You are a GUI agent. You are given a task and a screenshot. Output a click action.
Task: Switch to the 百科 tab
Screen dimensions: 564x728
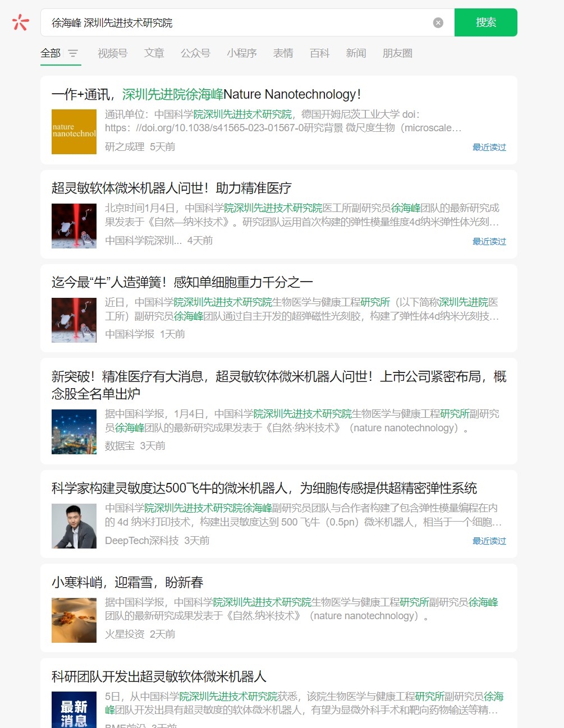coord(320,53)
